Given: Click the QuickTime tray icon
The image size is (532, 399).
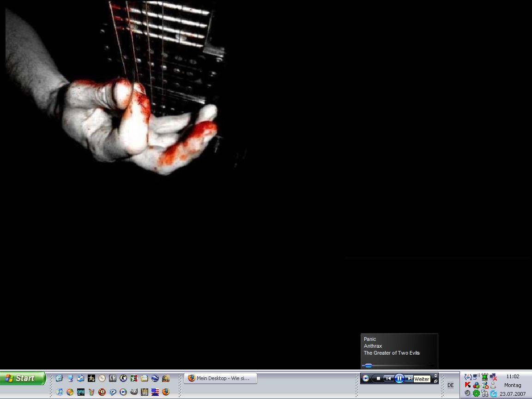Looking at the screenshot, I should [494, 393].
